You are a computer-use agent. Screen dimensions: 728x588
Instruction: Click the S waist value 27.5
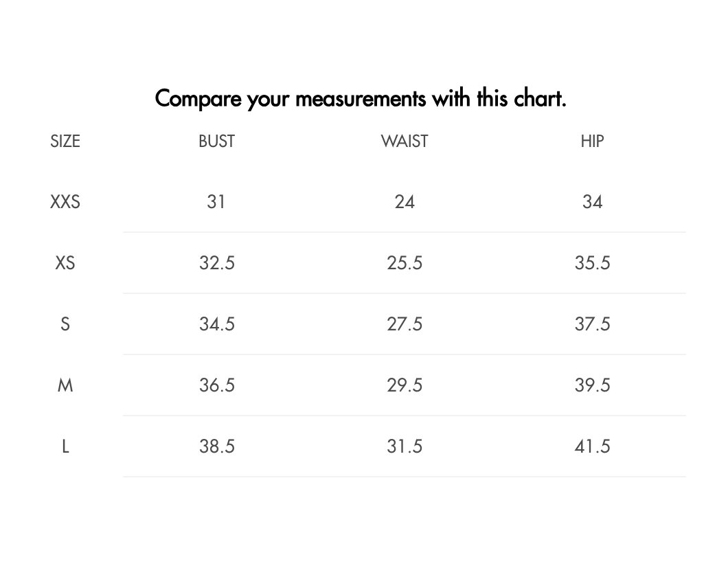pyautogui.click(x=405, y=324)
